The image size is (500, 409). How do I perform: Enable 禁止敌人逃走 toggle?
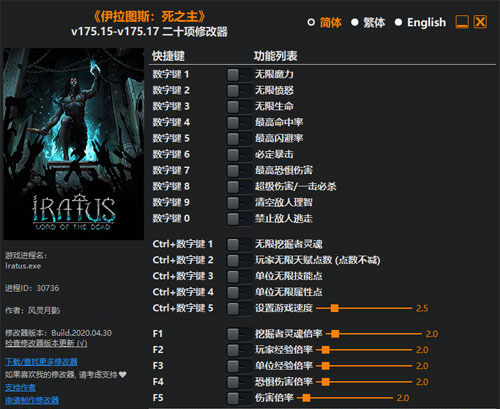(239, 219)
